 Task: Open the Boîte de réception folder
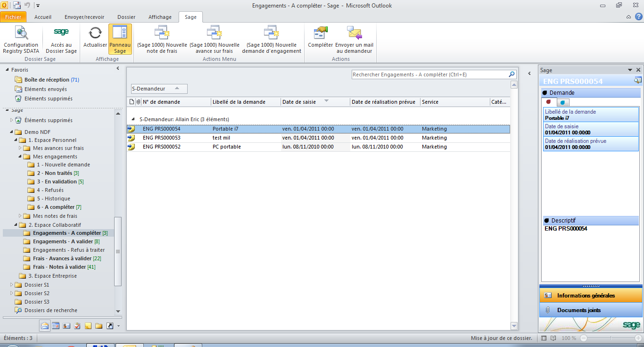(x=47, y=80)
